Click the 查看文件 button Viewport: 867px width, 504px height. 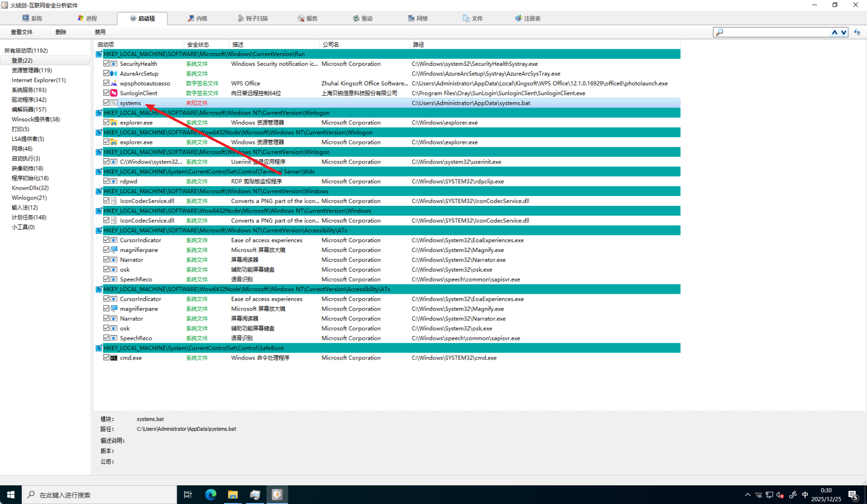tap(22, 32)
